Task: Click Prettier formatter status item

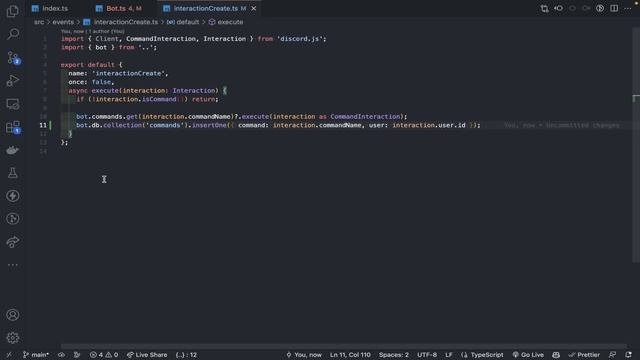Action: coord(584,355)
